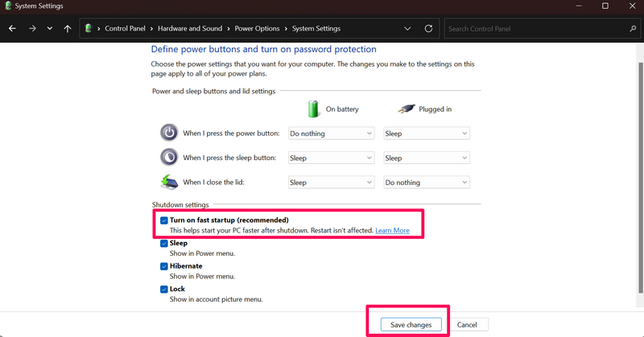This screenshot has width=644, height=337.
Task: Refresh the Control Panel page
Action: tap(428, 28)
